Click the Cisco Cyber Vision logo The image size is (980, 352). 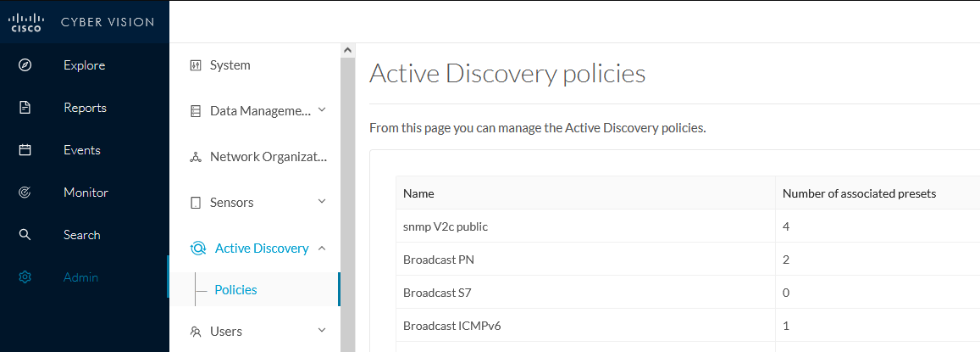click(x=82, y=22)
